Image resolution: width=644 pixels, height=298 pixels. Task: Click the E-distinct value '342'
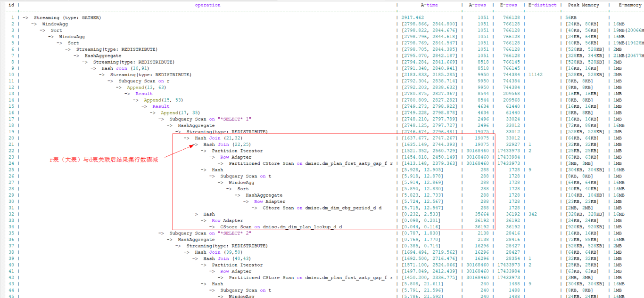pos(533,214)
